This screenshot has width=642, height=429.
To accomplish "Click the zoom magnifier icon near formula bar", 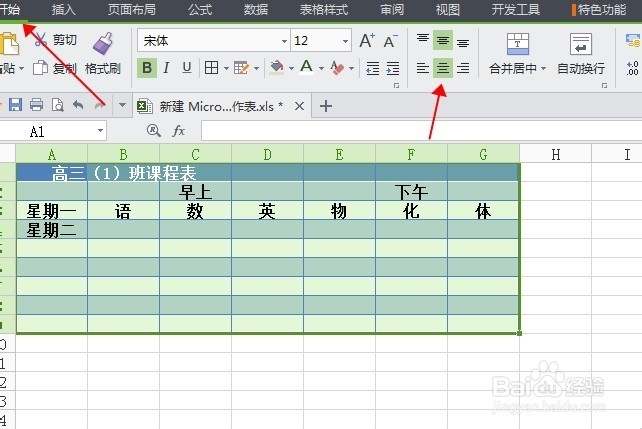I will click(154, 131).
